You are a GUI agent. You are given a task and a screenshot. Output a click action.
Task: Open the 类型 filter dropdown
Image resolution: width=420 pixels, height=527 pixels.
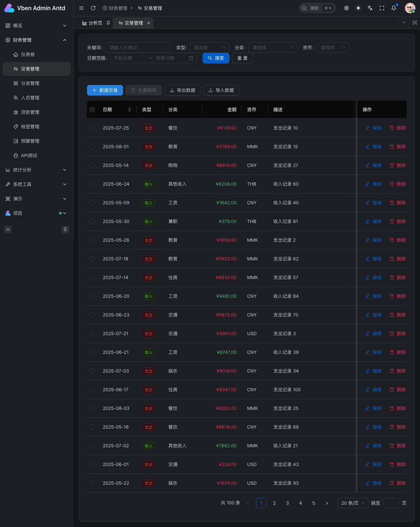[209, 48]
